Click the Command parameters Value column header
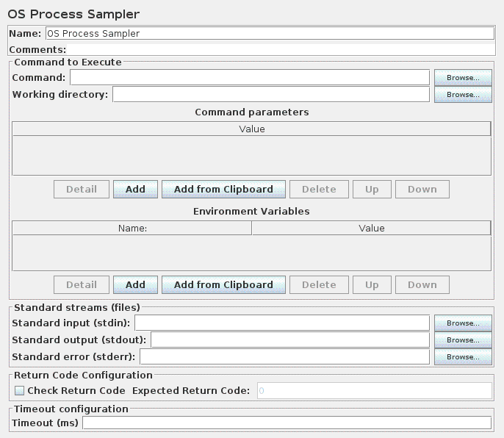 (251, 129)
